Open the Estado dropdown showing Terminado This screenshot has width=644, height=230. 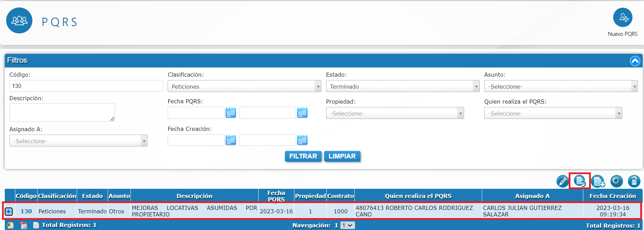(x=402, y=87)
